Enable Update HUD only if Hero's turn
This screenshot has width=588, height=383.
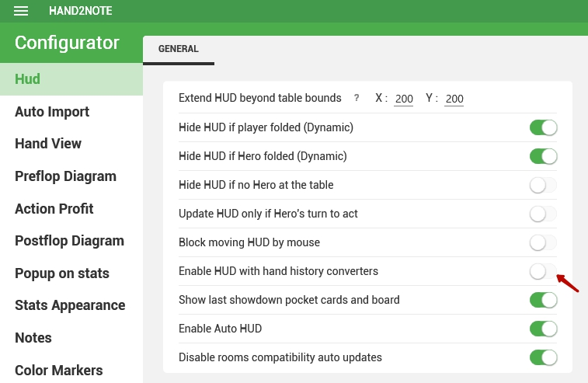click(544, 214)
